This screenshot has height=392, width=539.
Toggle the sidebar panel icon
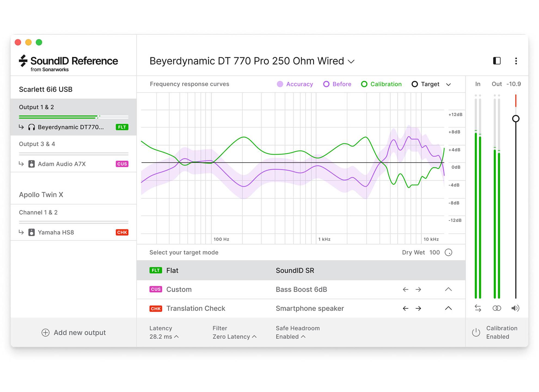(x=497, y=61)
